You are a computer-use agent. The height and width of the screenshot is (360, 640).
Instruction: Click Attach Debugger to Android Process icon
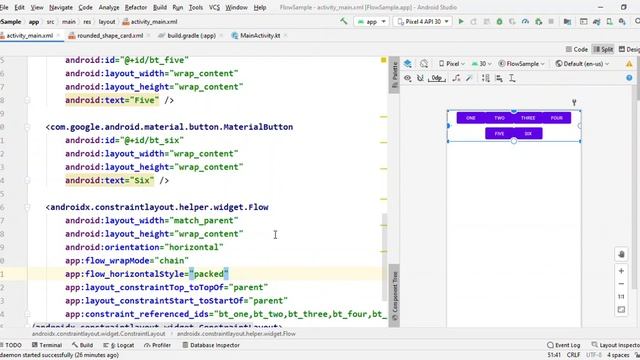point(538,22)
